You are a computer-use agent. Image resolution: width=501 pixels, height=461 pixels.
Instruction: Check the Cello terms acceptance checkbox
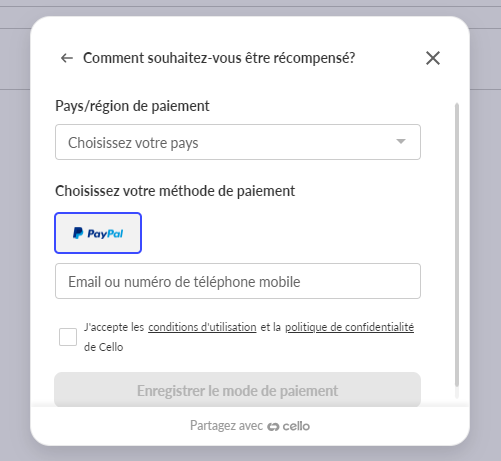(68, 337)
